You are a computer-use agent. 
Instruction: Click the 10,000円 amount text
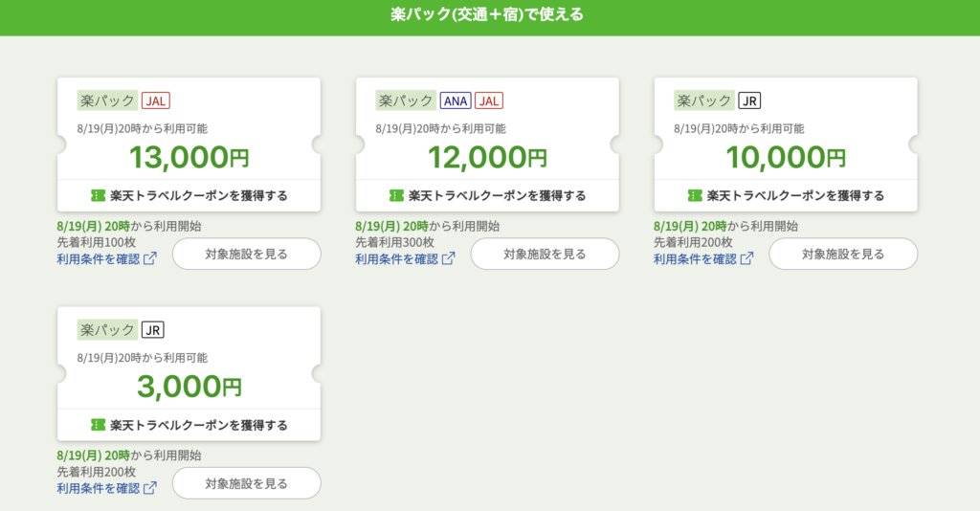coord(786,157)
